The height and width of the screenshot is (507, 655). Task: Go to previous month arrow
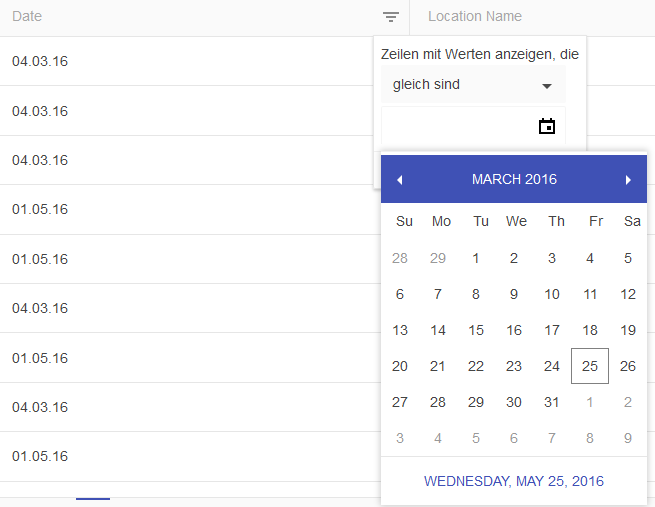[x=400, y=180]
